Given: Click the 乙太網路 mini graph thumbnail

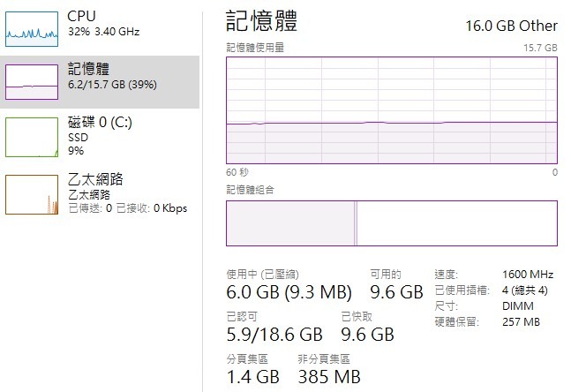Looking at the screenshot, I should point(33,193).
